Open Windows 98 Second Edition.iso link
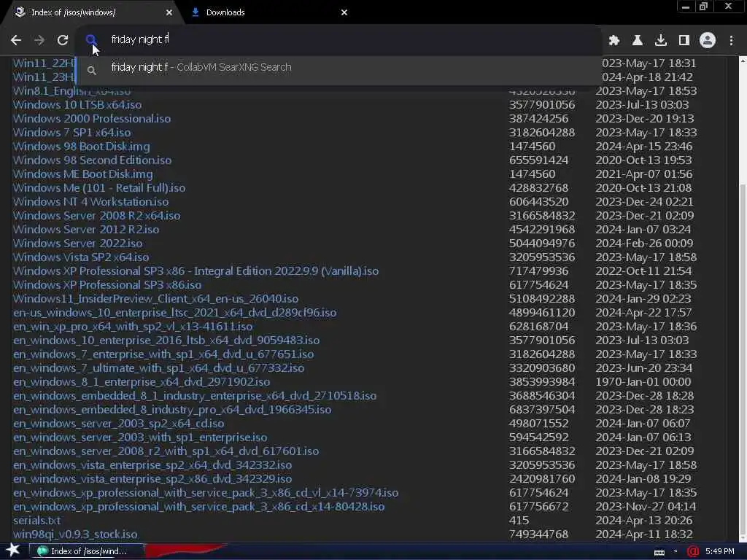The image size is (747, 560). point(92,160)
